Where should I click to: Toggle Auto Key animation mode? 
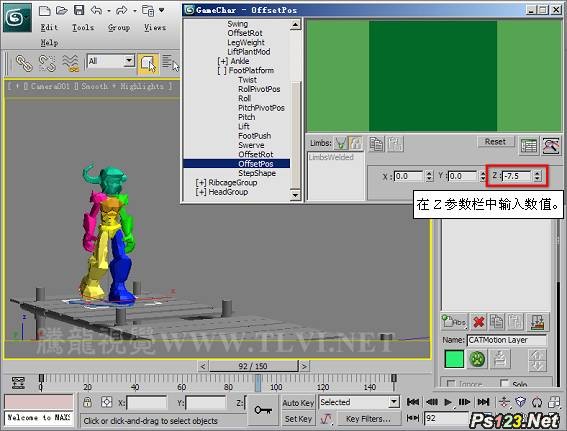tap(298, 403)
